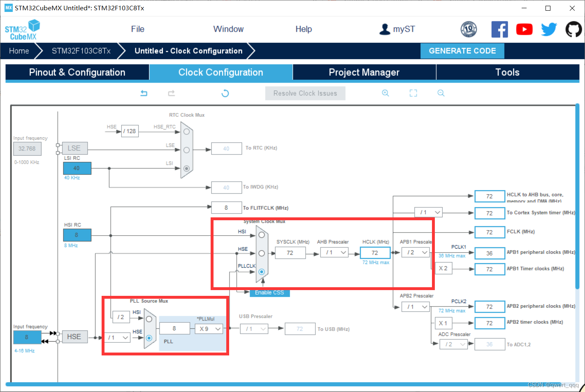Click the Enable CSS button
The image size is (585, 392).
pos(269,293)
